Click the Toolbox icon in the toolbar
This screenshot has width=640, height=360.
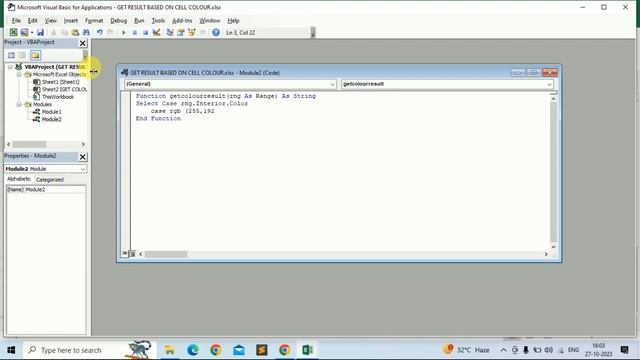pyautogui.click(x=202, y=32)
